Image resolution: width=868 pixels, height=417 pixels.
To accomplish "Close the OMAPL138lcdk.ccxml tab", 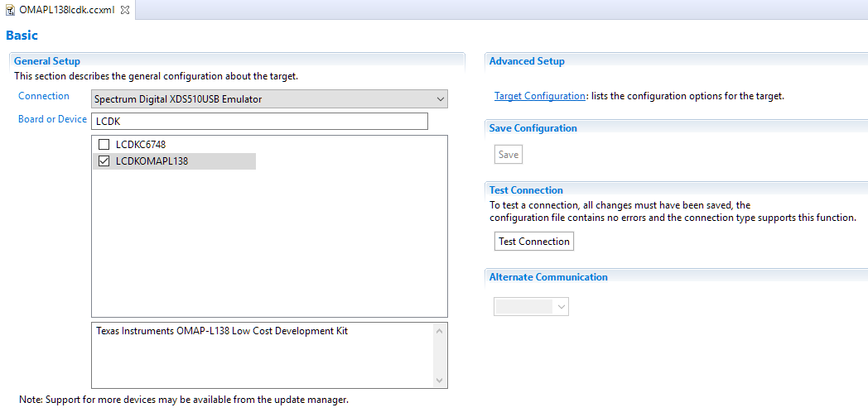I will pos(125,9).
